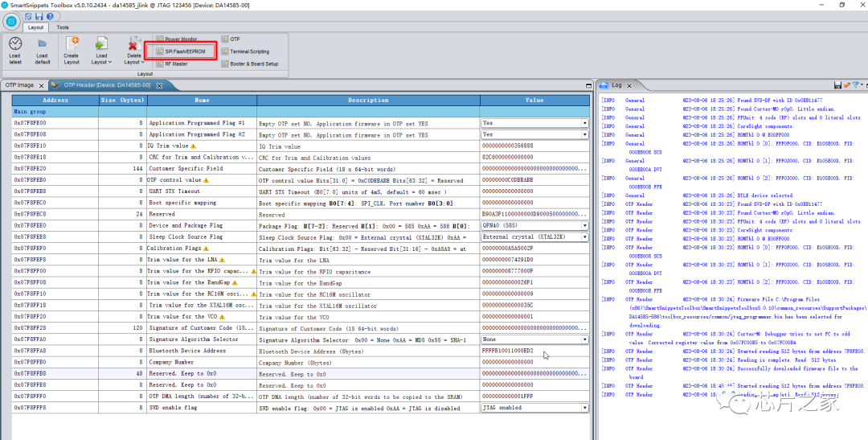This screenshot has width=868, height=440.
Task: Open Signature Algorithm Selector None dropdown
Action: [x=584, y=339]
